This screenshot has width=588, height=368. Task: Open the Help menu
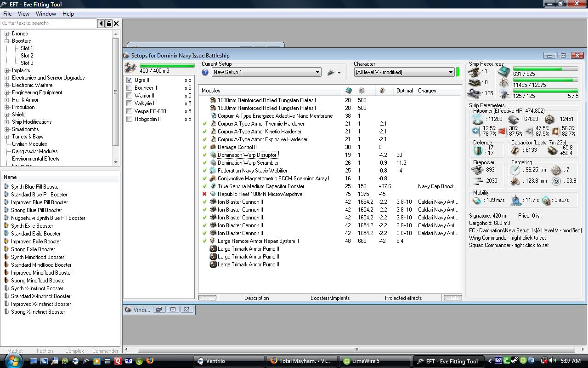coord(68,14)
